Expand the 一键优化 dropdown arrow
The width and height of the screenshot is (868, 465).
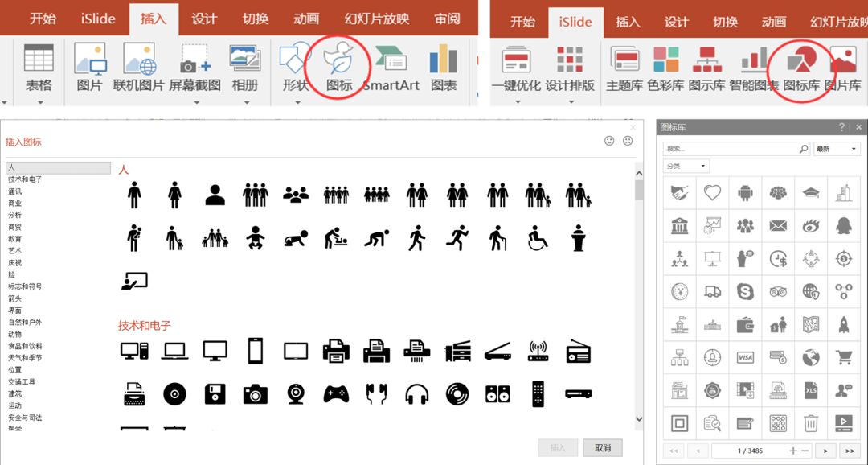[518, 102]
